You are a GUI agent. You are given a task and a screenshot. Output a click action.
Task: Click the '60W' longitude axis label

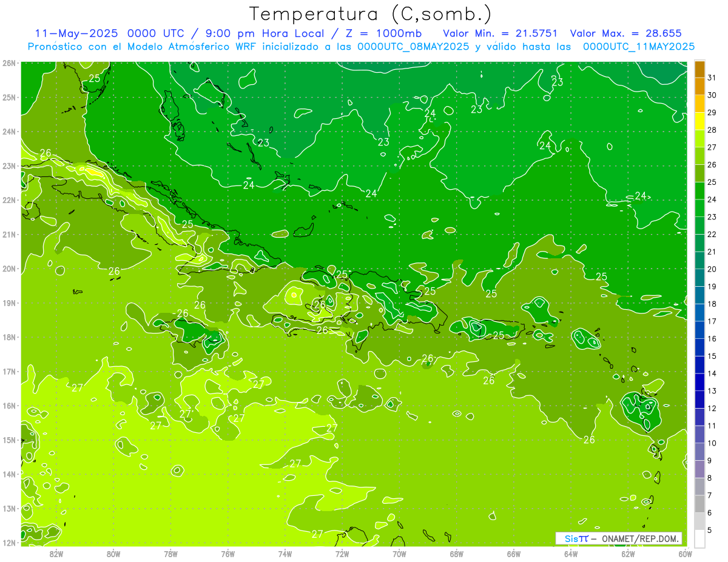[685, 554]
